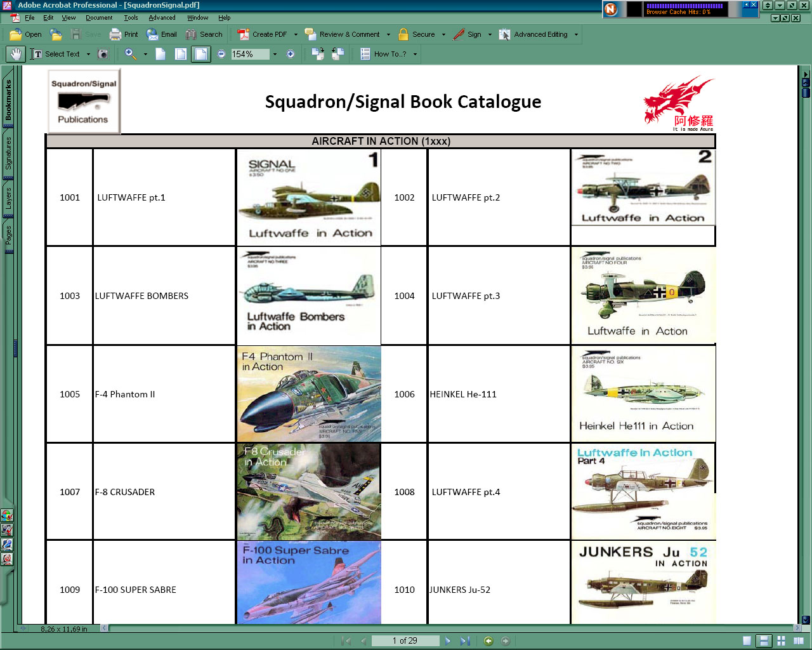Pick the Zoom In magnifier tool
The image size is (812, 650).
click(x=131, y=54)
